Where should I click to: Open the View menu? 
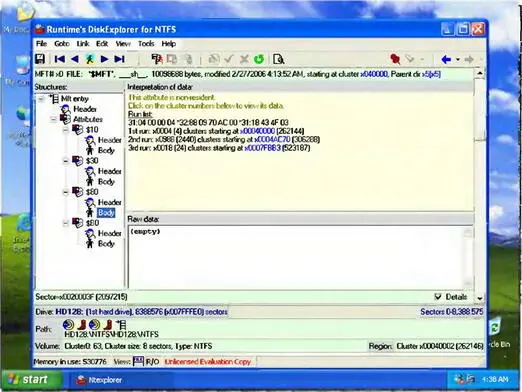pyautogui.click(x=123, y=44)
